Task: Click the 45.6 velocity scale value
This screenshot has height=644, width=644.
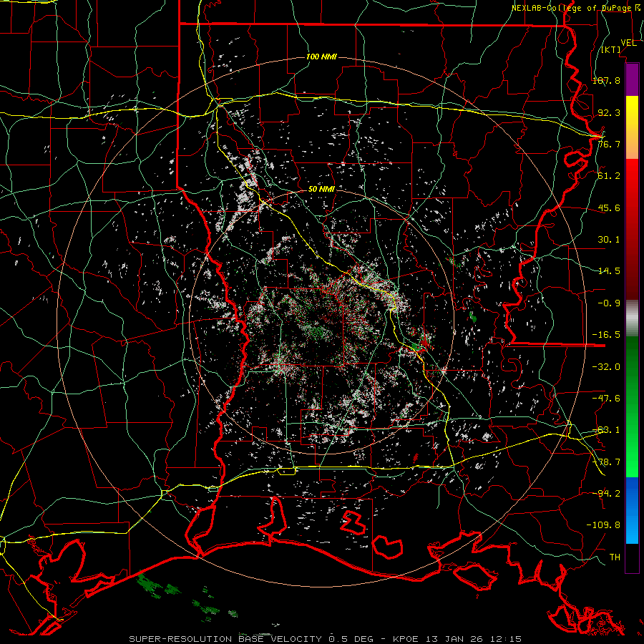Action: pos(609,208)
